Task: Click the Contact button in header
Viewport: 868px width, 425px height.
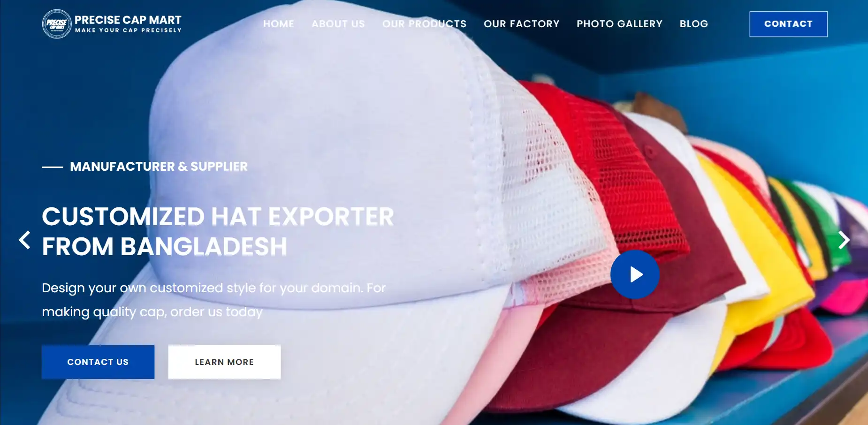Action: [788, 24]
